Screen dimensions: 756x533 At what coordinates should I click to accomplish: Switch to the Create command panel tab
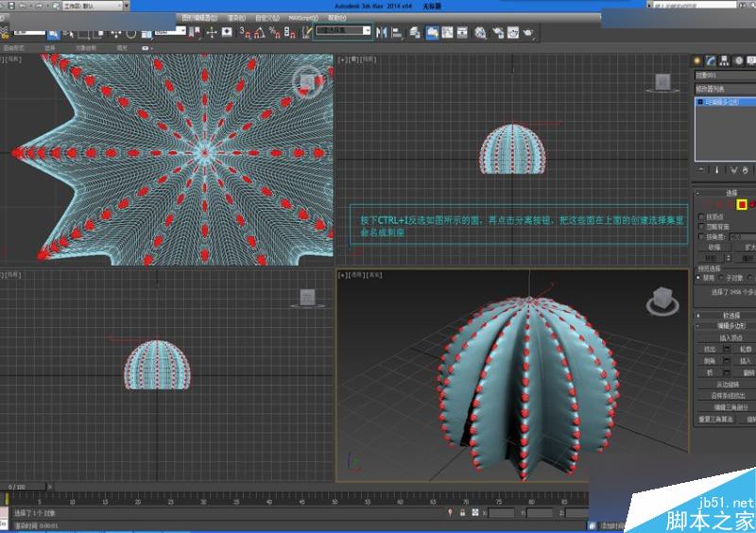[696, 60]
